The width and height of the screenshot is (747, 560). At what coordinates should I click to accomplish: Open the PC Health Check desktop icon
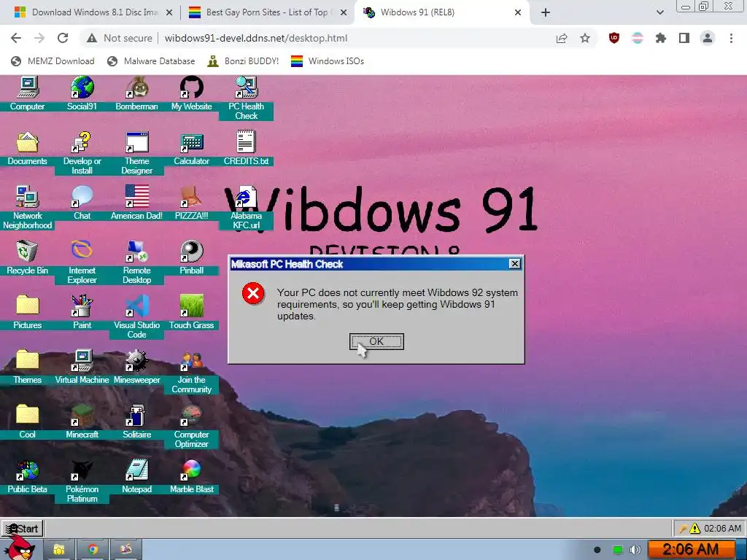coord(247,98)
